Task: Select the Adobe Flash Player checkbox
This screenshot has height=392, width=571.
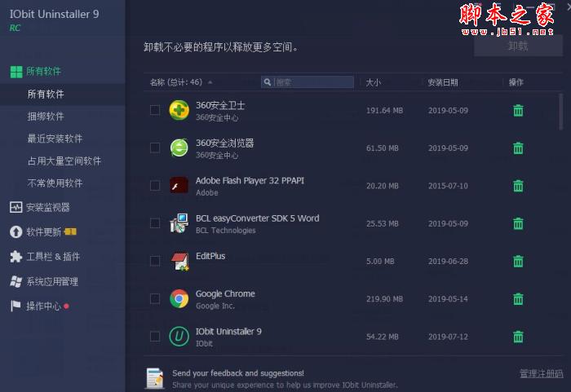Action: 155,186
